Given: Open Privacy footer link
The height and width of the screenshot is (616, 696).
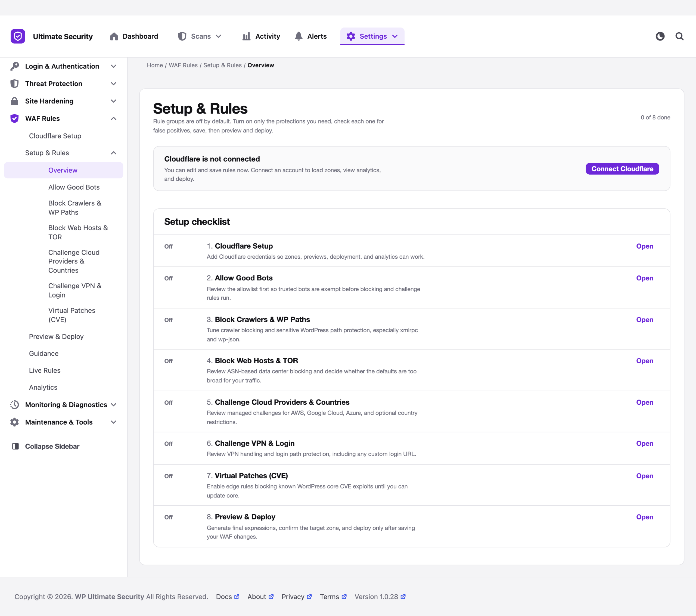Looking at the screenshot, I should (297, 597).
